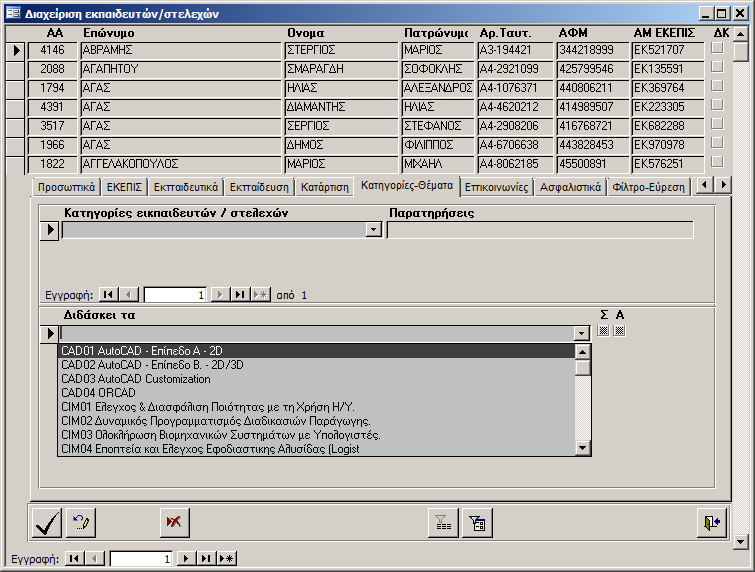Click the checkmark save record button
This screenshot has width=755, height=572.
pos(46,522)
